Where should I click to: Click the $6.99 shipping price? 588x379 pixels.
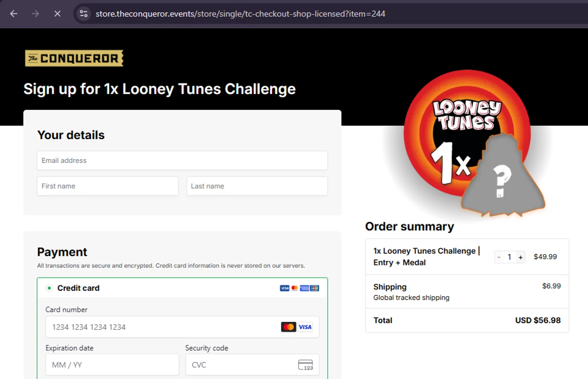pyautogui.click(x=552, y=286)
